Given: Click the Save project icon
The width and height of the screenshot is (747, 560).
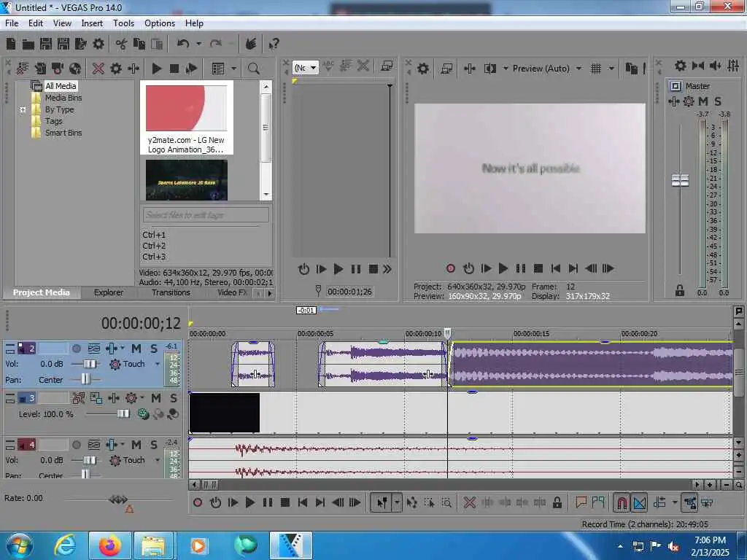Looking at the screenshot, I should 46,44.
